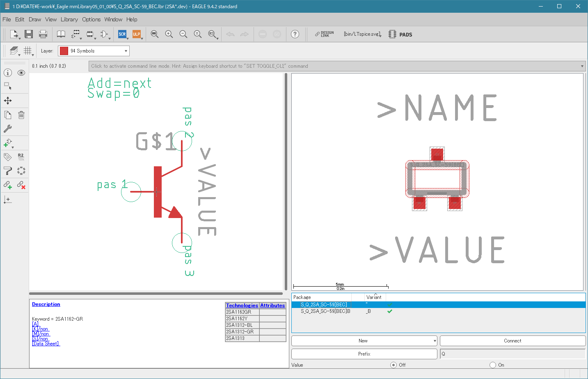
Task: Select package row S_Q_2SA_SC-59[BEC]
Action: (x=438, y=305)
